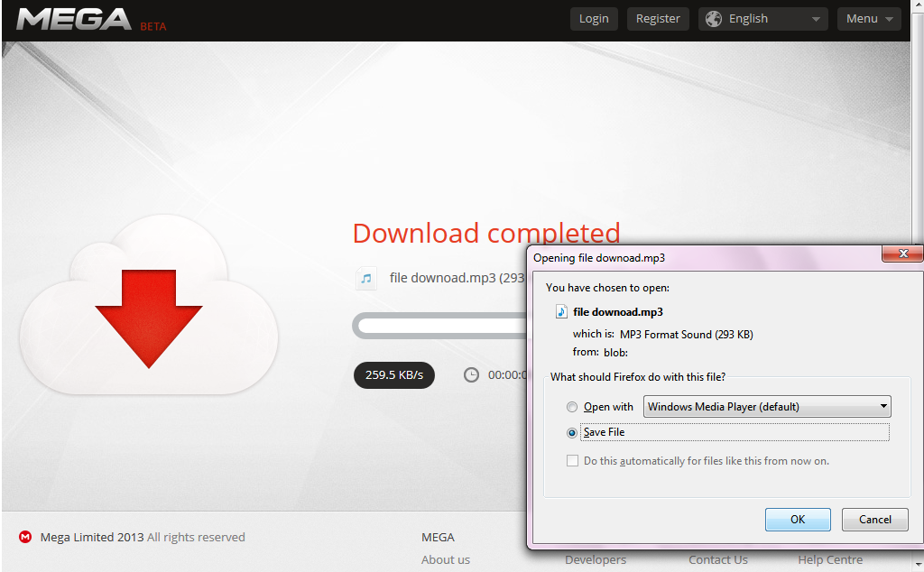The height and width of the screenshot is (572, 924).
Task: Open the About us footer link
Action: point(446,559)
